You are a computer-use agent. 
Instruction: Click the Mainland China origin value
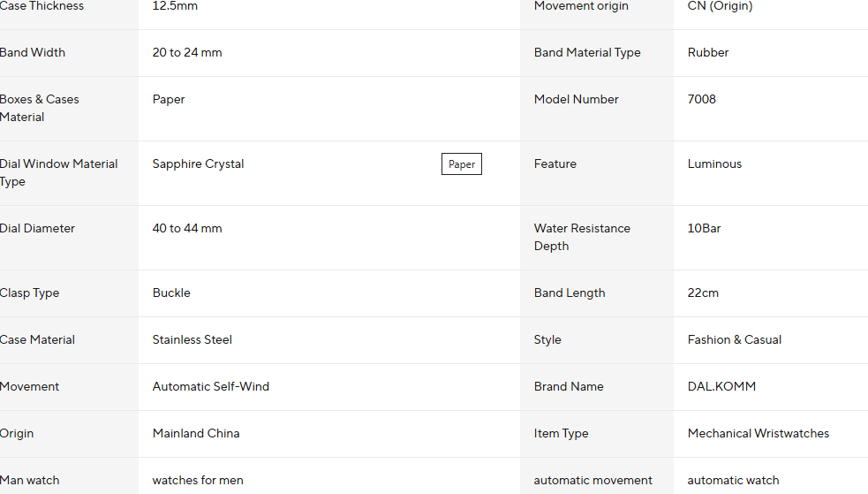pyautogui.click(x=196, y=433)
